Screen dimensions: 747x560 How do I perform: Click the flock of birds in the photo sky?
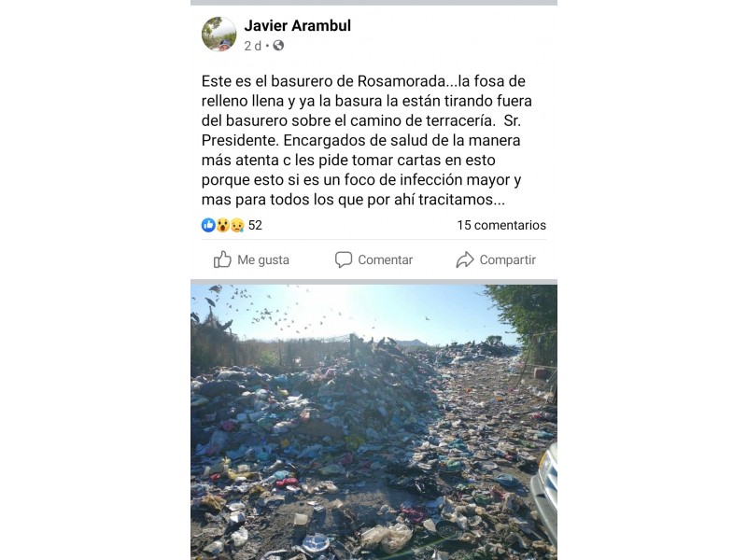click(x=267, y=310)
